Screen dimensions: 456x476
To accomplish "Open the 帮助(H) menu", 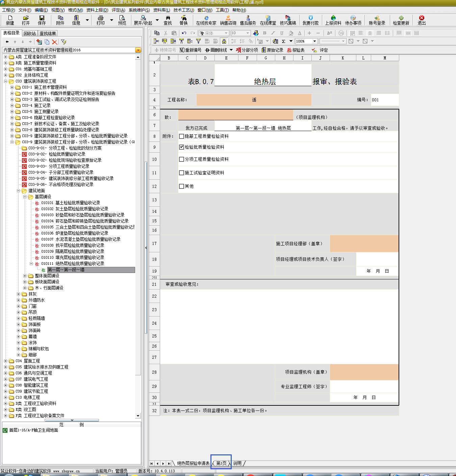I will click(239, 10).
